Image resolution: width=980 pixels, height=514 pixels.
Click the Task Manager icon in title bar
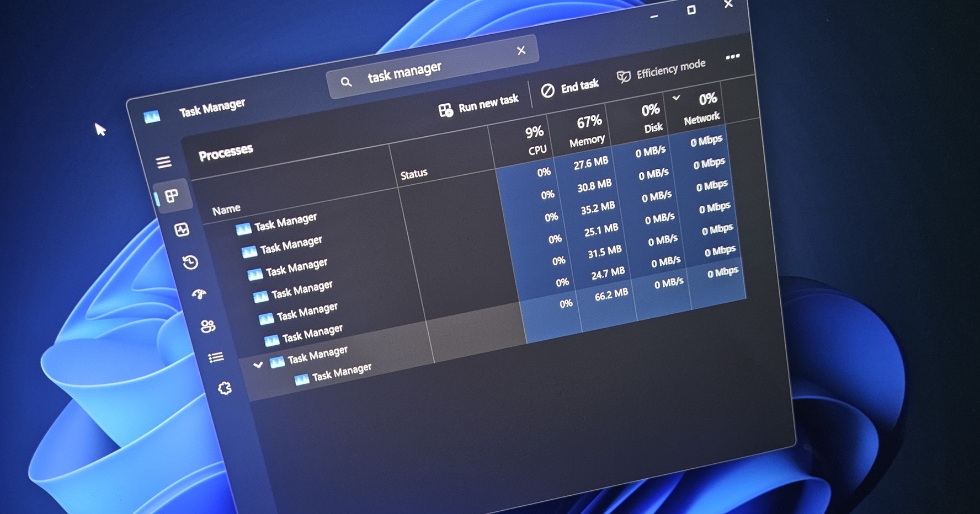(153, 116)
